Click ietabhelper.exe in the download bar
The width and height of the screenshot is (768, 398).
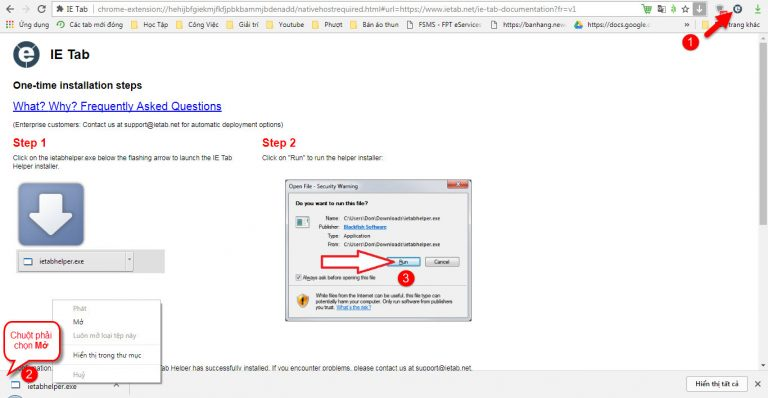point(52,386)
